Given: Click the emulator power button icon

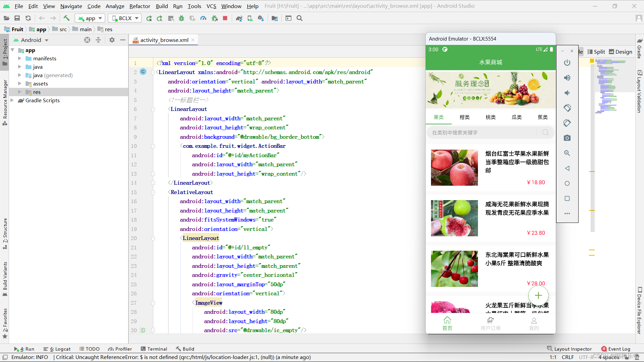Looking at the screenshot, I should coord(567,63).
